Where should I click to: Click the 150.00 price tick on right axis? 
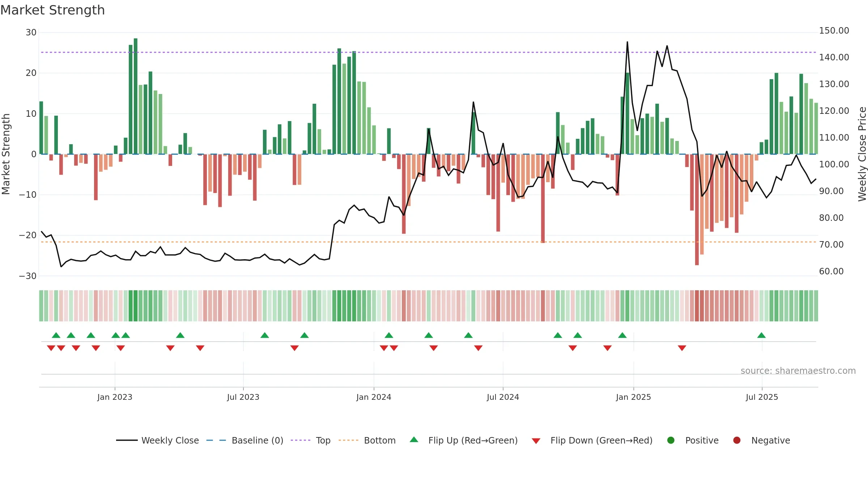pyautogui.click(x=834, y=31)
